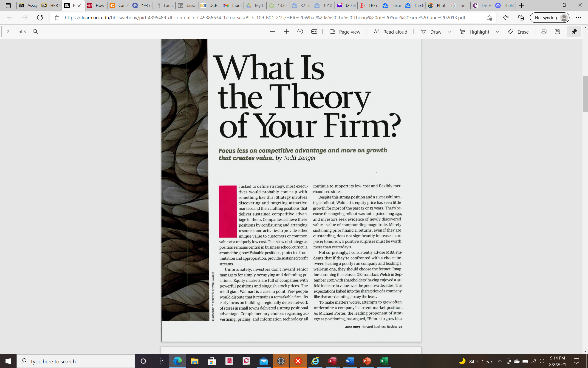Toggle the Highlight tool
Image resolution: width=588 pixels, height=368 pixels.
tap(475, 32)
